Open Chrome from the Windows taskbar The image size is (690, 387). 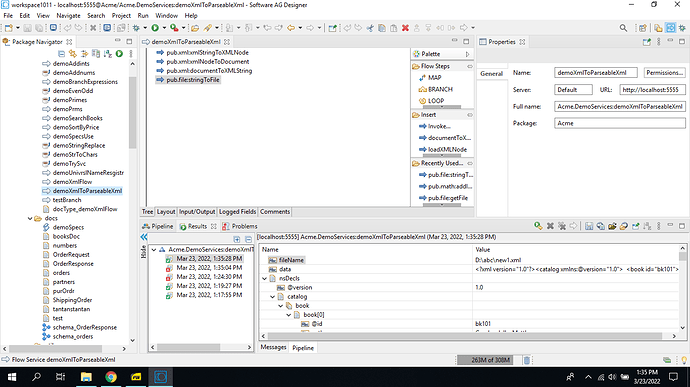pyautogui.click(x=111, y=377)
